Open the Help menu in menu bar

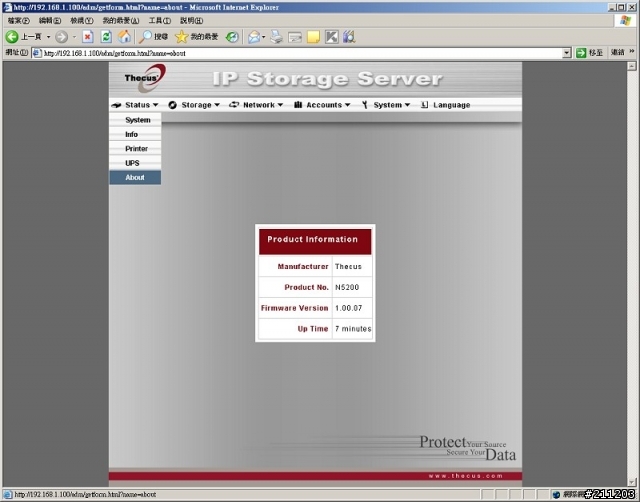pyautogui.click(x=191, y=20)
